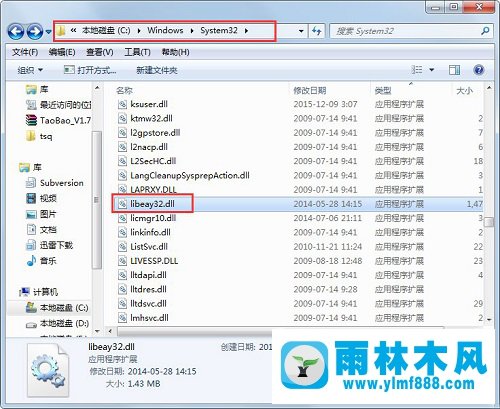Click the change view icon
The width and height of the screenshot is (500, 409).
tap(417, 70)
